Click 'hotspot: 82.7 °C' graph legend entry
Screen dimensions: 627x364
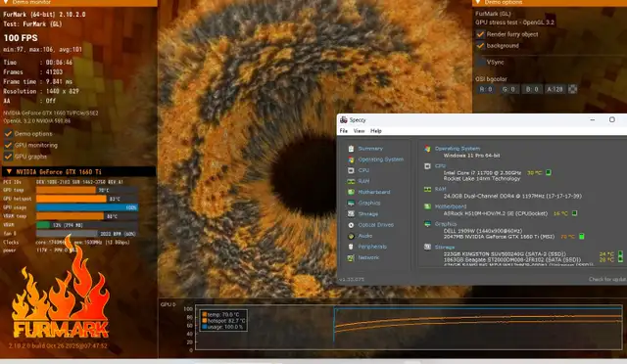click(x=224, y=321)
